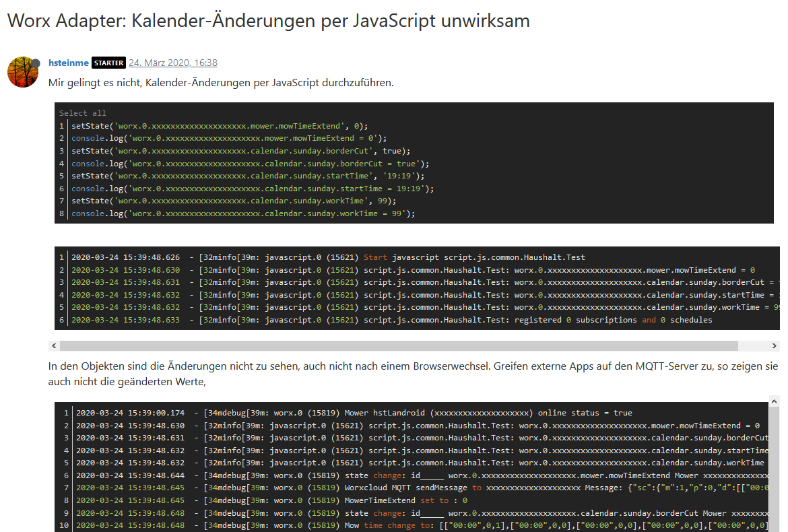Image resolution: width=788 pixels, height=532 pixels.
Task: Click the left arrow of horizontal scrollbar
Action: coord(54,345)
